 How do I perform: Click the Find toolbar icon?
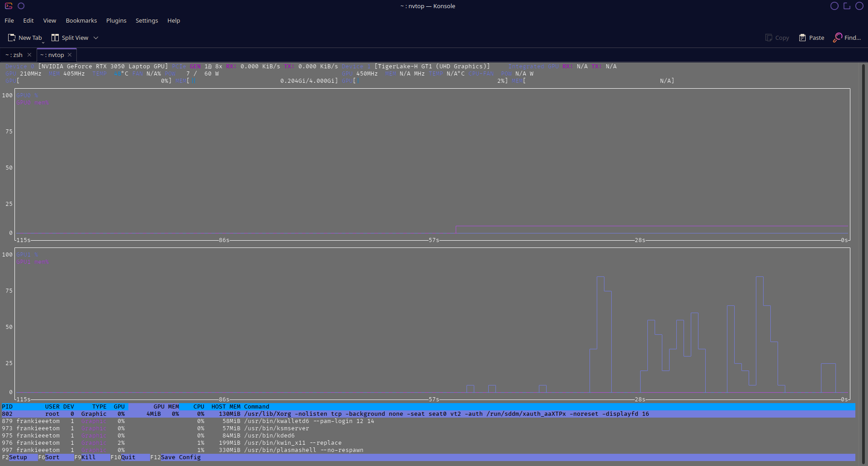click(x=838, y=38)
